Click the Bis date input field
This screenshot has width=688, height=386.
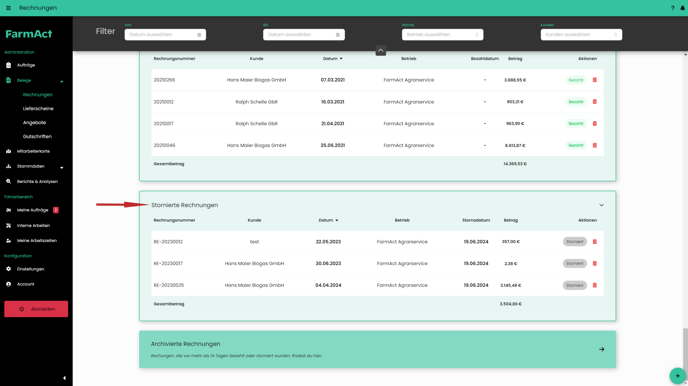[304, 35]
